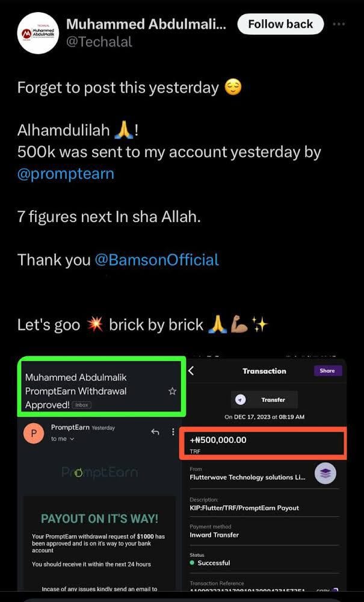Open the tweet's three-dot more menu
The width and height of the screenshot is (364, 602).
pyautogui.click(x=339, y=25)
